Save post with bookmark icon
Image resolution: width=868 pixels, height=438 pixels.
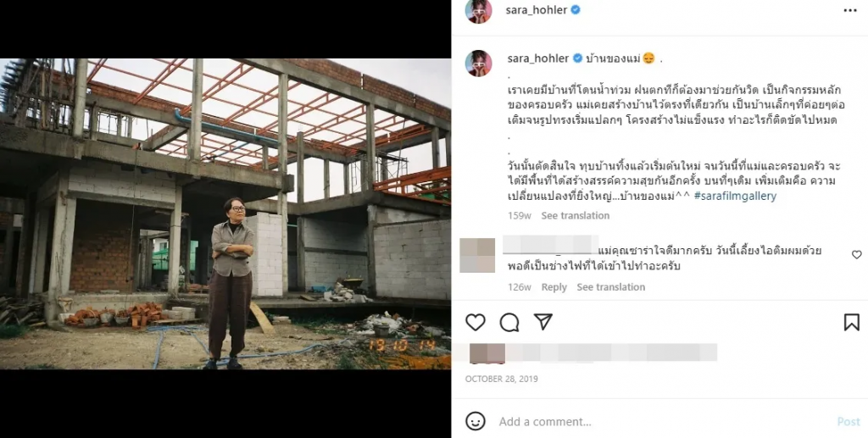pos(851,323)
